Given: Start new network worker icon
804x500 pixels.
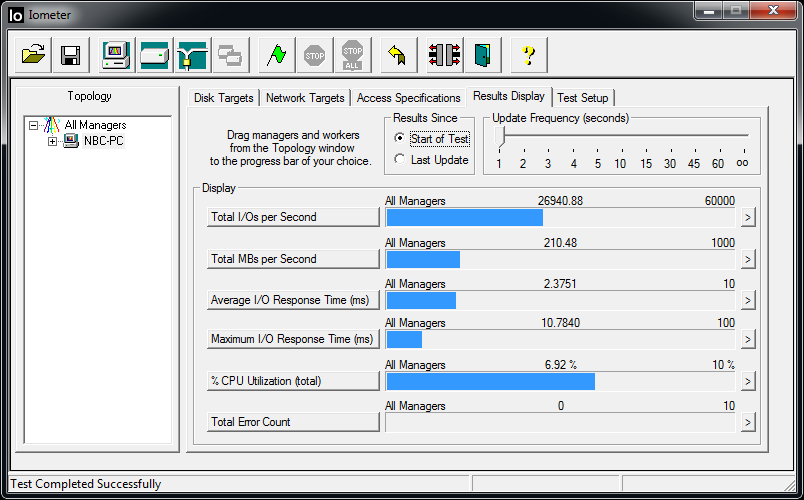Looking at the screenshot, I should click(192, 54).
